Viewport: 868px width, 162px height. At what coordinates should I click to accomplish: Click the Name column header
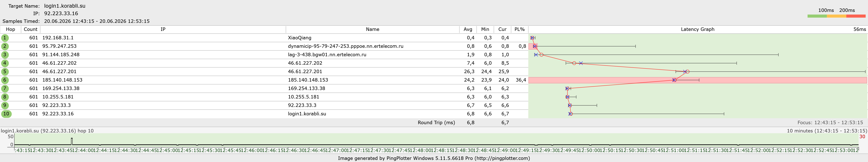pos(373,29)
